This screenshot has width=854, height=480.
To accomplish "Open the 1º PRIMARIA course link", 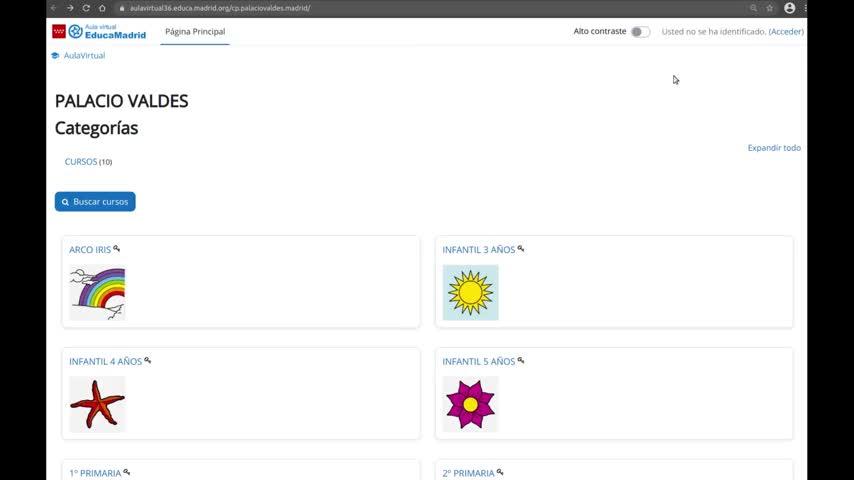I will coord(95,473).
